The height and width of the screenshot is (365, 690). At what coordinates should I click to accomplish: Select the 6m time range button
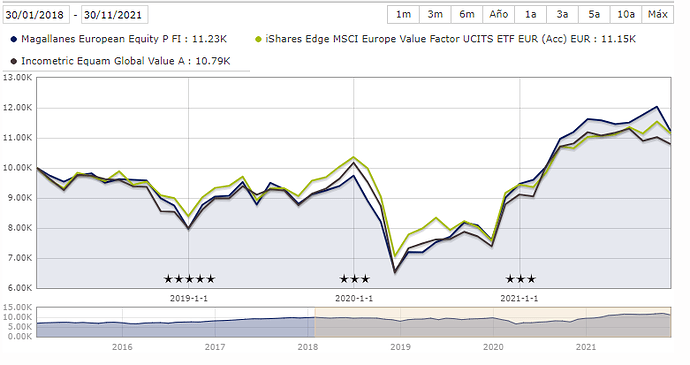[x=467, y=15]
